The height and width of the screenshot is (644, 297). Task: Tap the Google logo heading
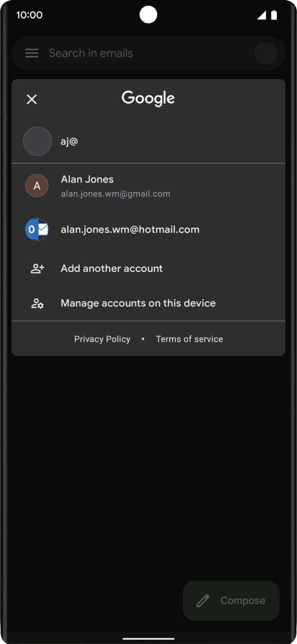click(148, 98)
